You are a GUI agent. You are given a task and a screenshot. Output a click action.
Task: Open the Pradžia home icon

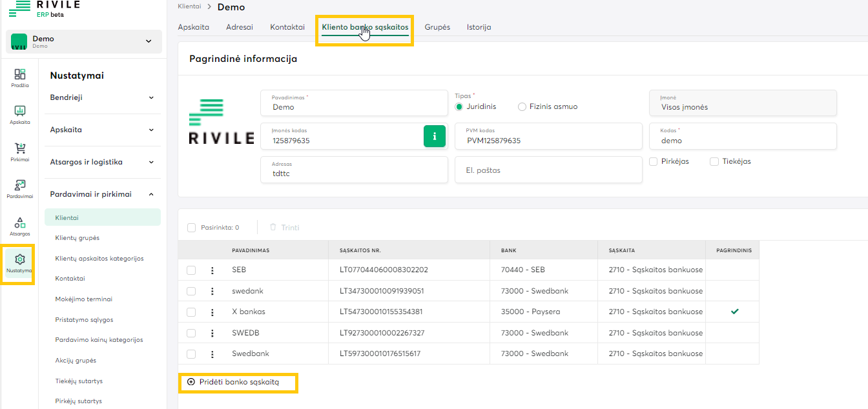[x=19, y=77]
